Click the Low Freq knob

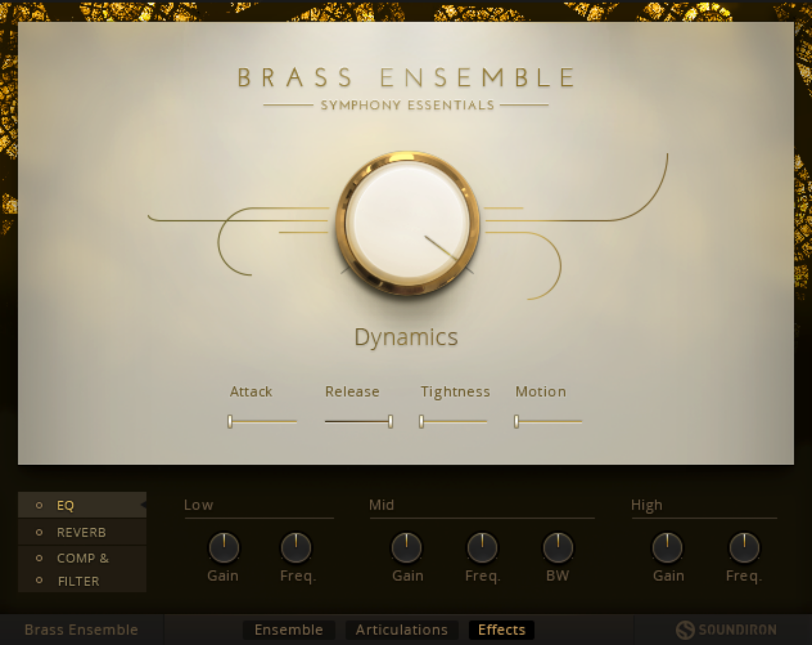tap(296, 548)
